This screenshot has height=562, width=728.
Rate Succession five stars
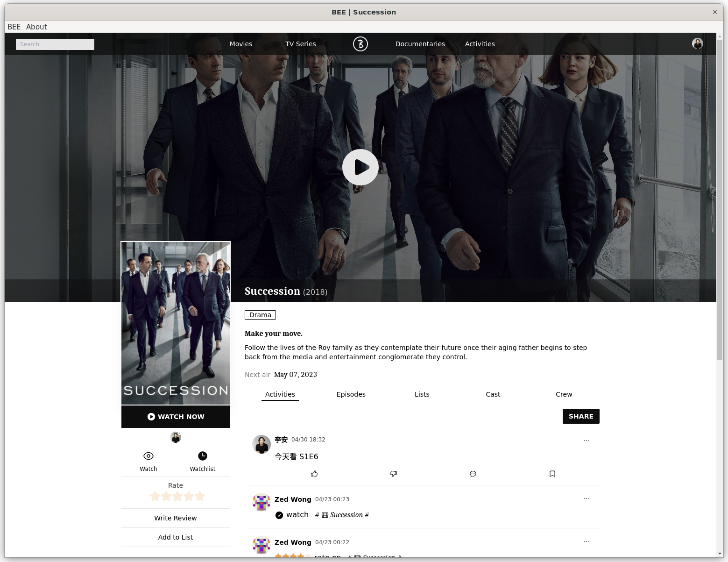200,496
